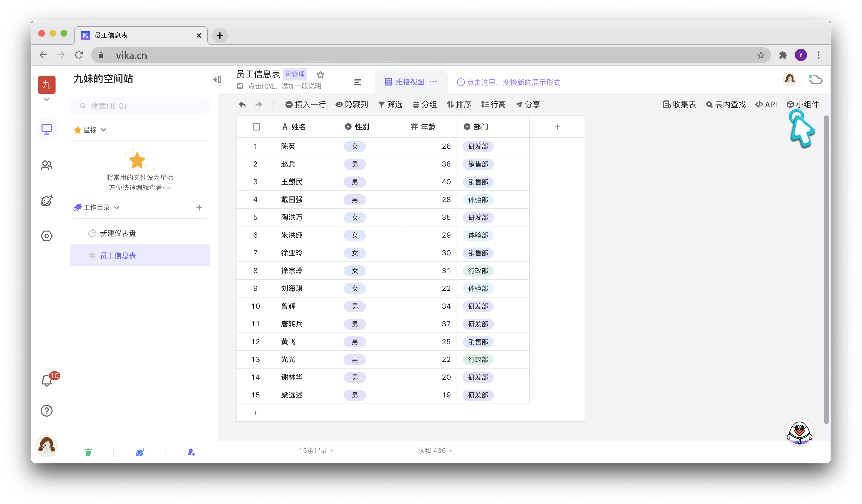Open the 求和 436 summary dropdown
Image resolution: width=862 pixels, height=504 pixels.
point(434,450)
